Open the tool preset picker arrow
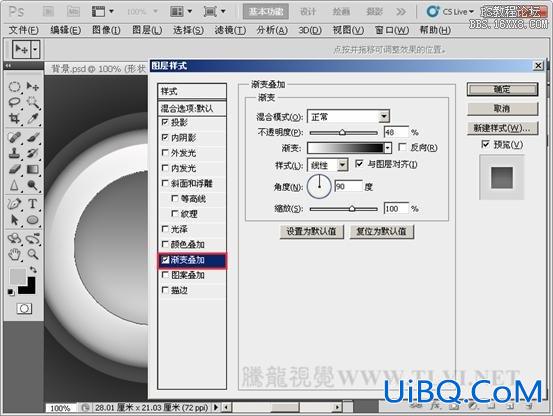The height and width of the screenshot is (416, 553). click(x=35, y=50)
